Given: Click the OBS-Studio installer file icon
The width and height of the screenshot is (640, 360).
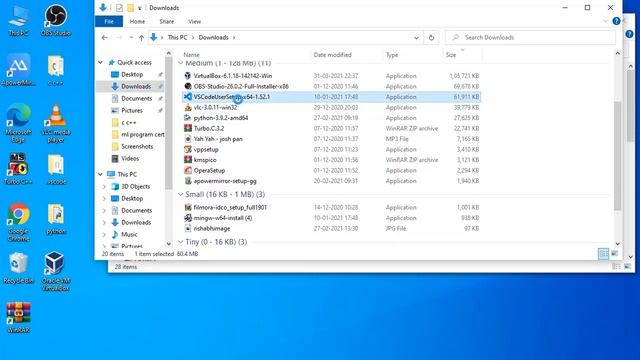Looking at the screenshot, I should [x=188, y=86].
